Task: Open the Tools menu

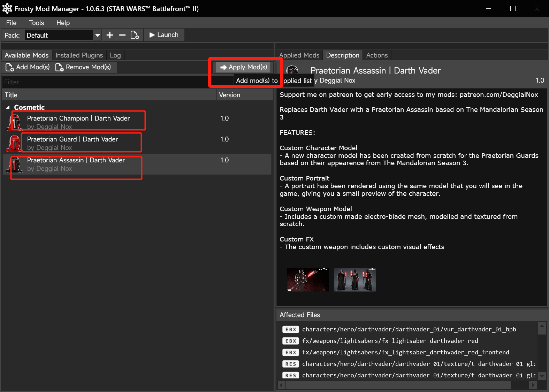Action: coord(36,23)
